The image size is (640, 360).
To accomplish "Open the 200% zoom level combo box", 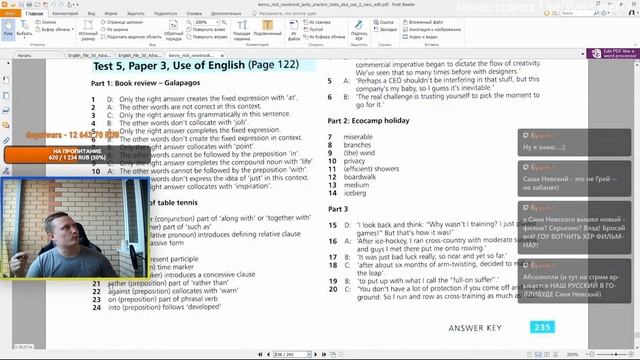I will (x=207, y=22).
